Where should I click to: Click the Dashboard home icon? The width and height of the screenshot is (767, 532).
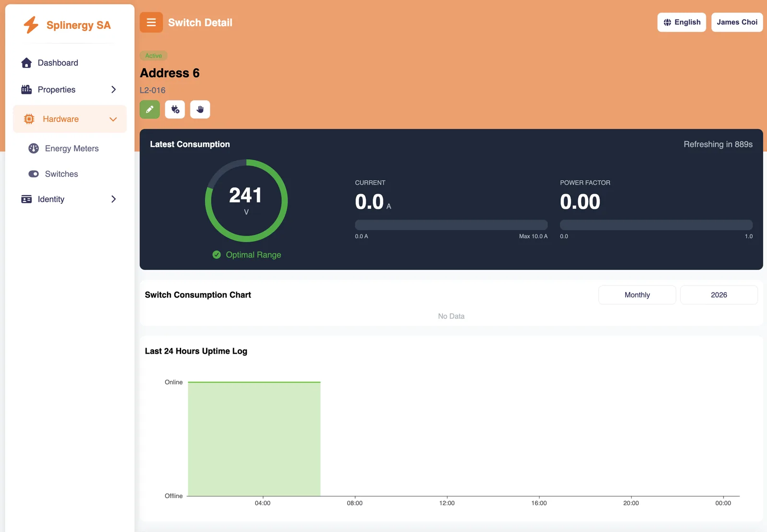pyautogui.click(x=26, y=63)
